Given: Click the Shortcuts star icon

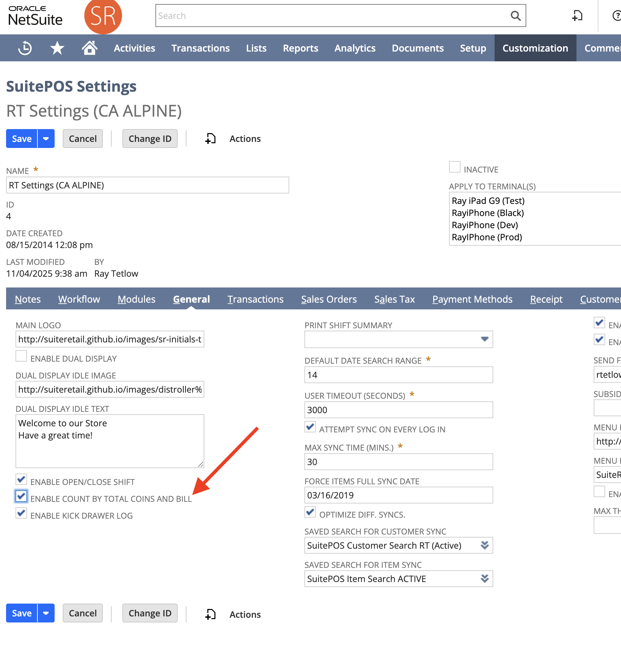Looking at the screenshot, I should point(57,48).
